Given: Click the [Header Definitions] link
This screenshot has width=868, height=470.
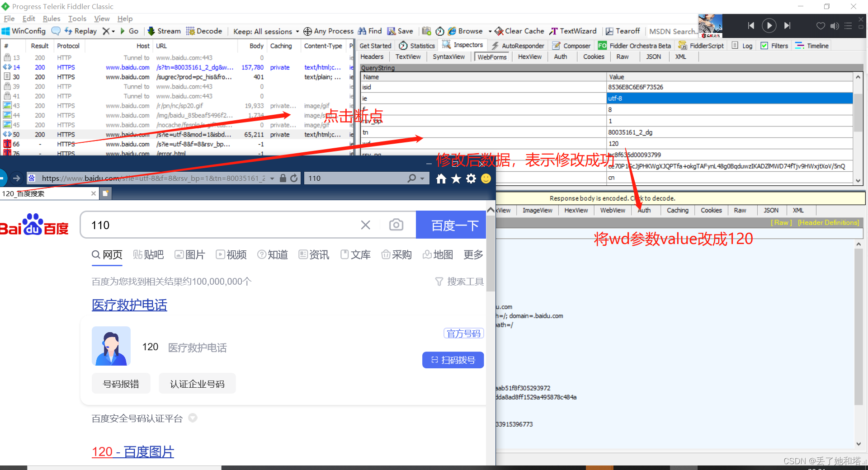Looking at the screenshot, I should pos(828,222).
